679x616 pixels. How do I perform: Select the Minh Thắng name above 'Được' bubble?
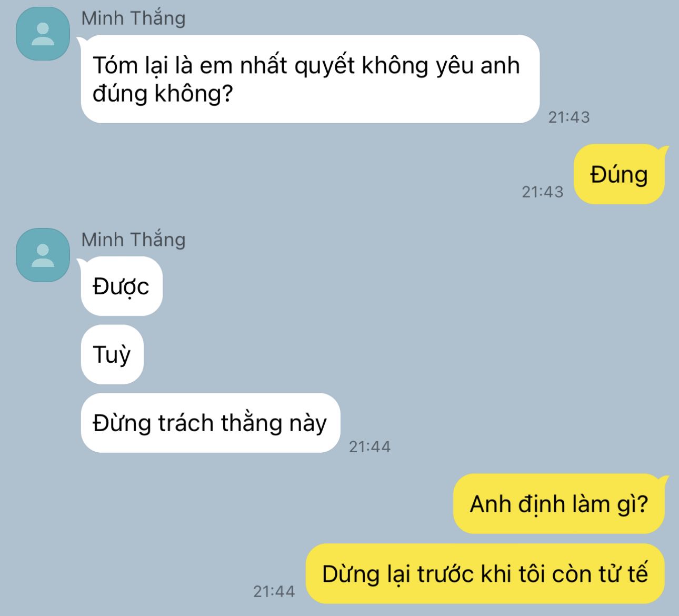point(133,240)
